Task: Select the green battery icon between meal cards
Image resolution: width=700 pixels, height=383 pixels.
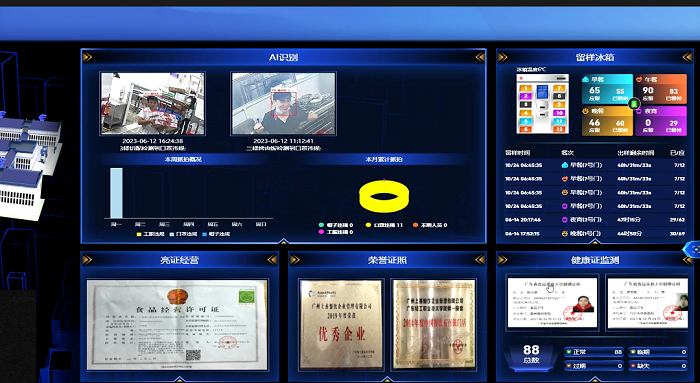Action: pyautogui.click(x=634, y=104)
